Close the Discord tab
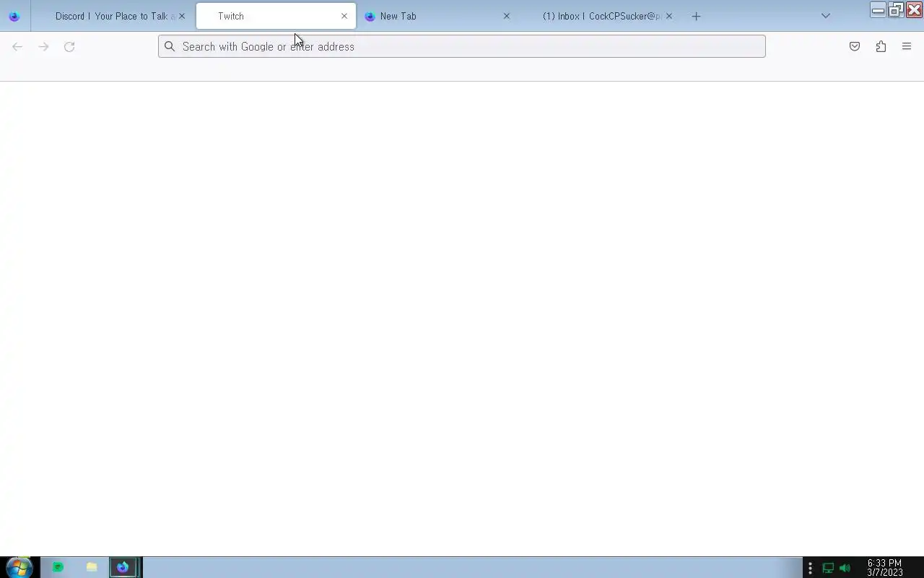This screenshot has width=924, height=578. click(182, 16)
